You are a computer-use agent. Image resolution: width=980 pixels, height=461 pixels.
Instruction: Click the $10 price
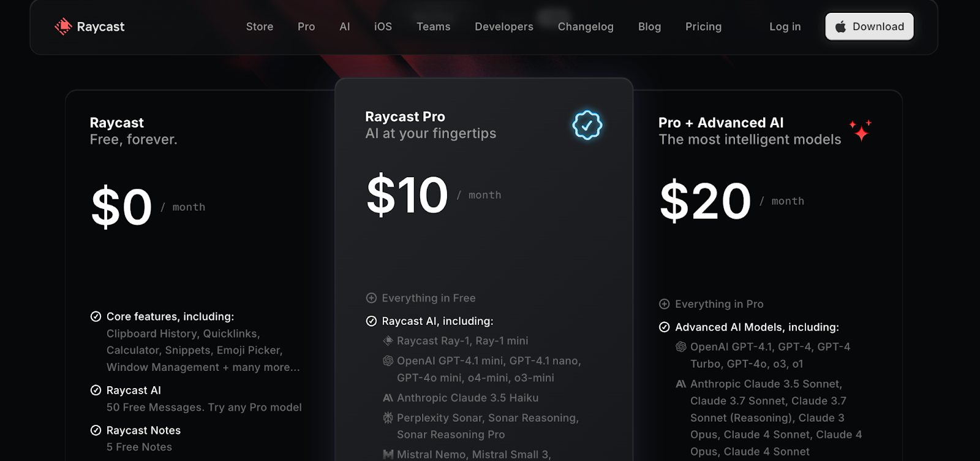click(x=407, y=195)
